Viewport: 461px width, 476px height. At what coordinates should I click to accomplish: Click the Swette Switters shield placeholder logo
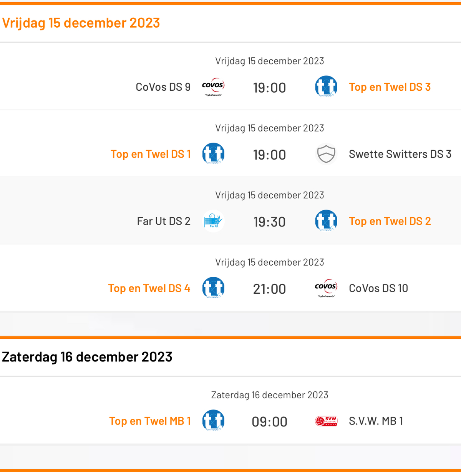pyautogui.click(x=326, y=154)
